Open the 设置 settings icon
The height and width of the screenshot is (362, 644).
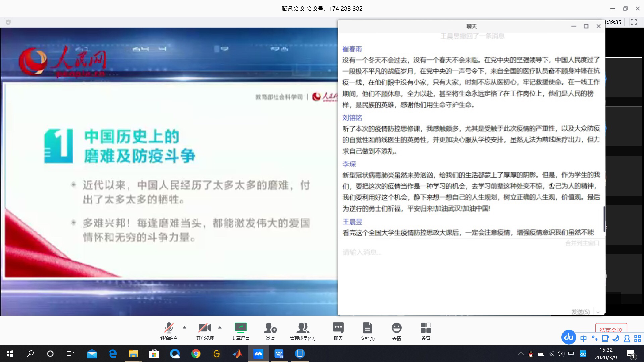[x=426, y=328]
